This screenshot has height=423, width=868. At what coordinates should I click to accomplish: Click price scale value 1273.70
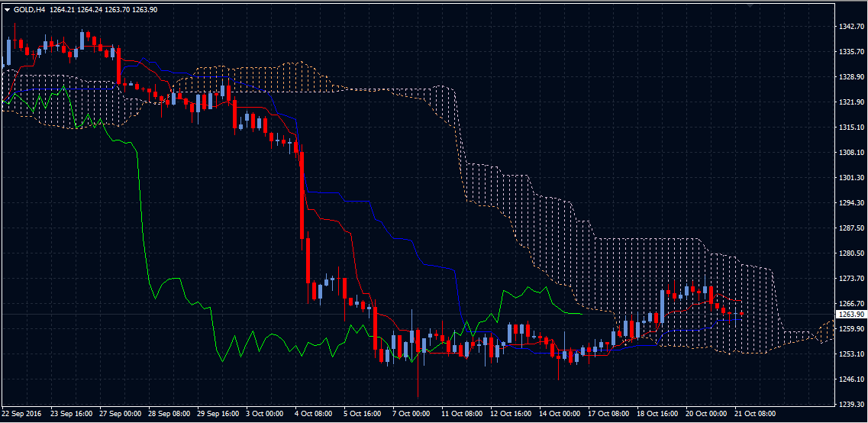pos(851,279)
